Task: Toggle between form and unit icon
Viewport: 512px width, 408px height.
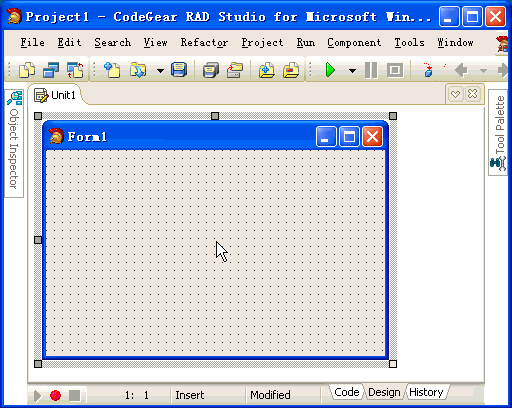Action: [75, 70]
